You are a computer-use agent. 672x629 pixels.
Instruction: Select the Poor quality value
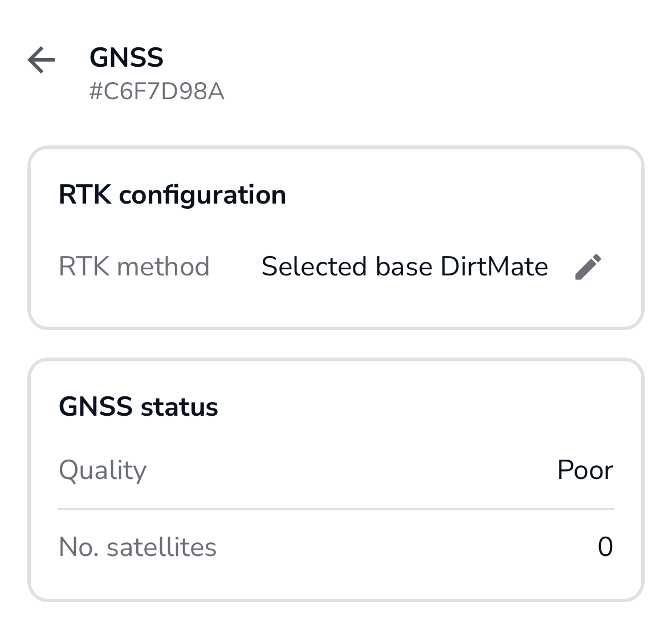point(585,470)
